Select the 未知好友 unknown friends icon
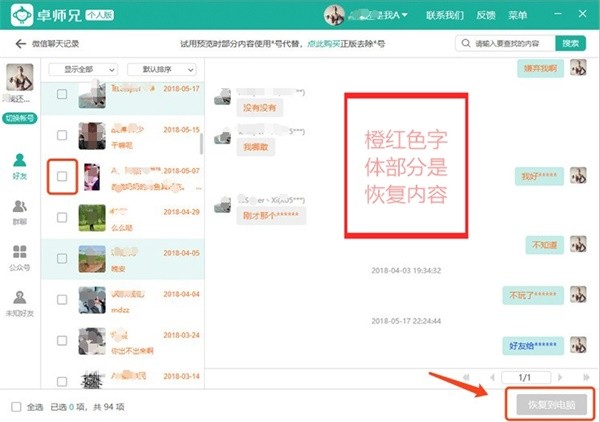600x422 pixels. tap(20, 304)
